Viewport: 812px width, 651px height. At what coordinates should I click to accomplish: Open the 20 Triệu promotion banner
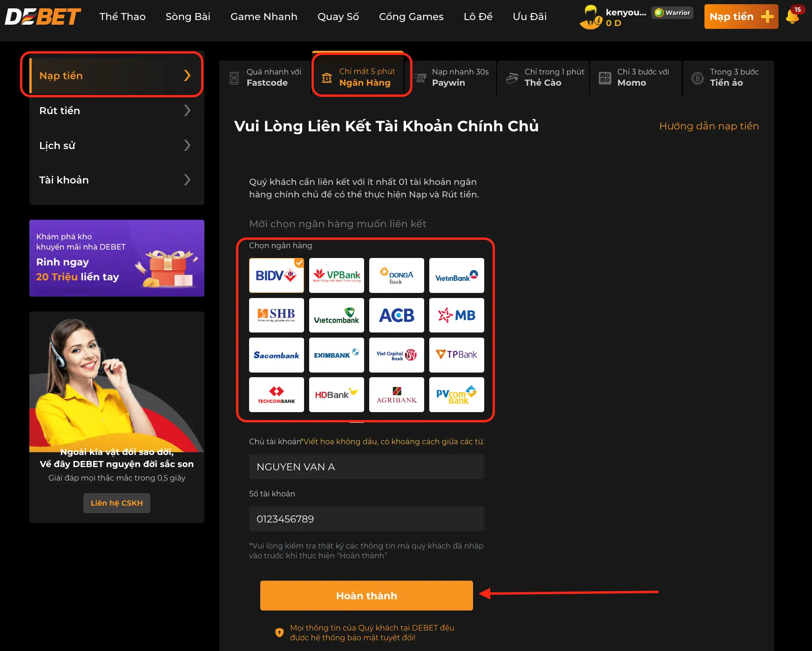point(117,258)
